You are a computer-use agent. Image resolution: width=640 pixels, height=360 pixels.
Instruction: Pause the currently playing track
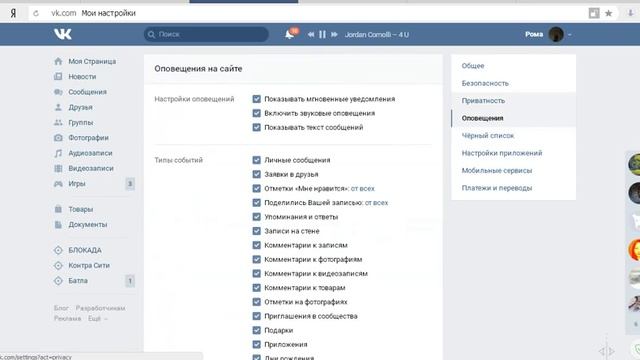pyautogui.click(x=322, y=35)
